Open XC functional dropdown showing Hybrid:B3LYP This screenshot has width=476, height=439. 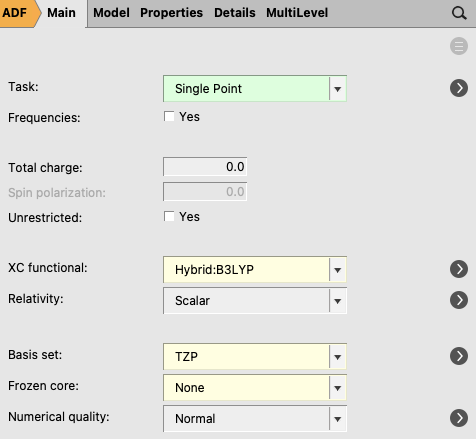tap(255, 269)
